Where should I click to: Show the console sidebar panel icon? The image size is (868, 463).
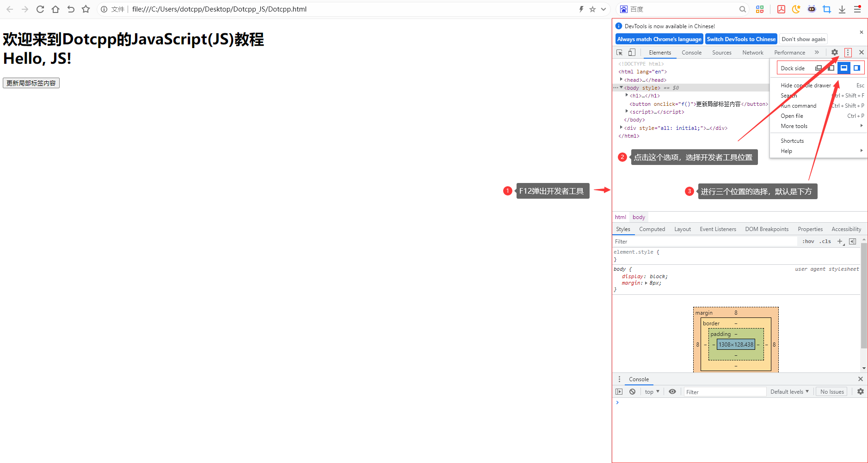coord(619,392)
